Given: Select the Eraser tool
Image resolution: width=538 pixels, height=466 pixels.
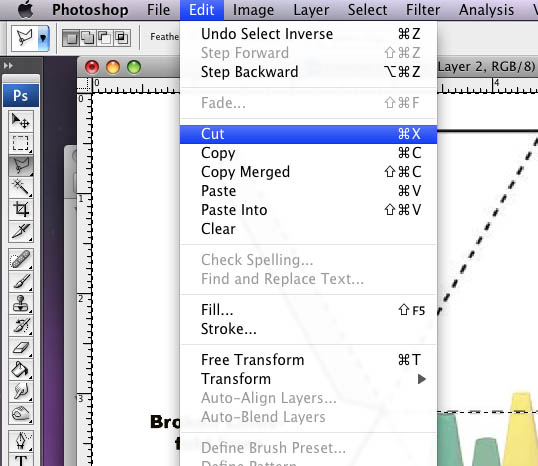Looking at the screenshot, I should click(21, 348).
